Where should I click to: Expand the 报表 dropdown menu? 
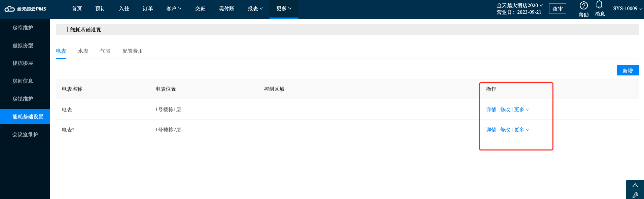[x=255, y=9]
